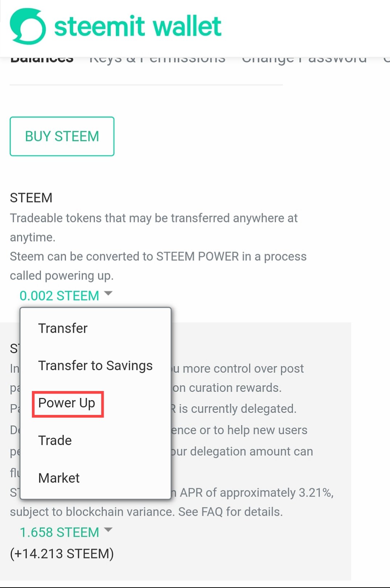This screenshot has width=390, height=588.
Task: Click the caret arrow beside 1.658 STEEM
Action: click(x=108, y=530)
